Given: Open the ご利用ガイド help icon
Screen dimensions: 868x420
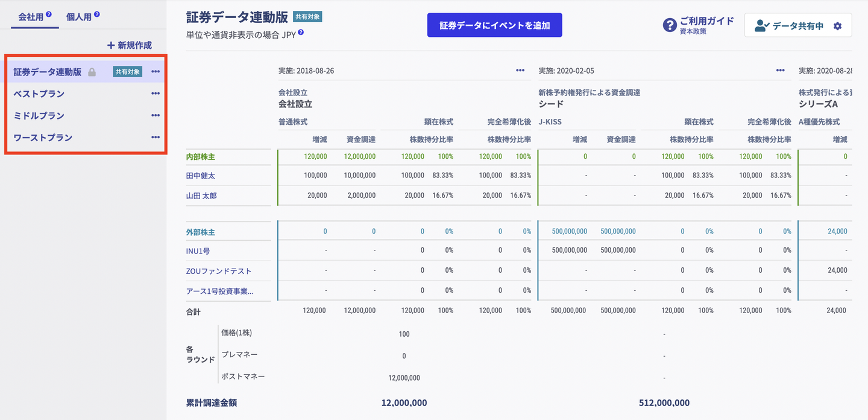Looking at the screenshot, I should pos(669,25).
